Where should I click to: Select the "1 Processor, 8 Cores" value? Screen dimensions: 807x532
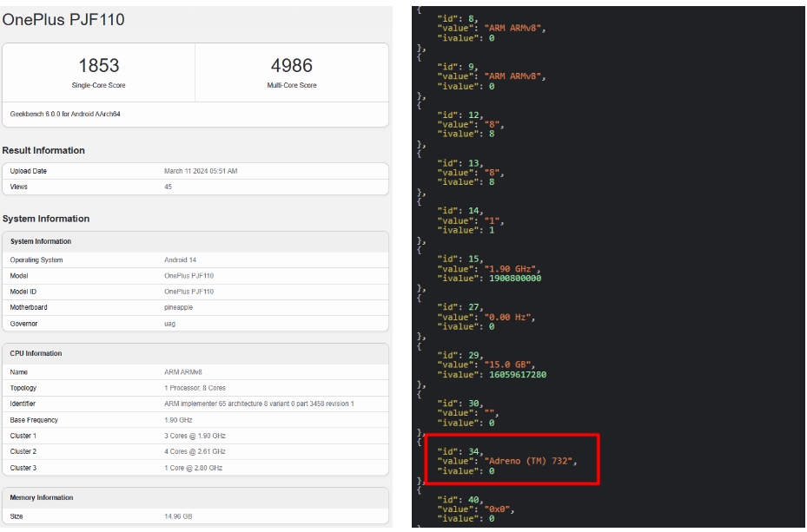pyautogui.click(x=195, y=388)
